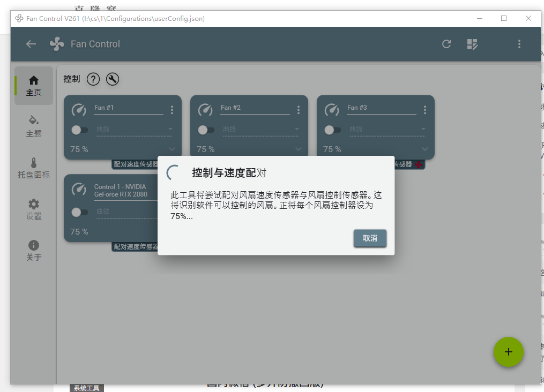Toggle the Fan #1 switch
Image resolution: width=544 pixels, height=392 pixels.
80,130
